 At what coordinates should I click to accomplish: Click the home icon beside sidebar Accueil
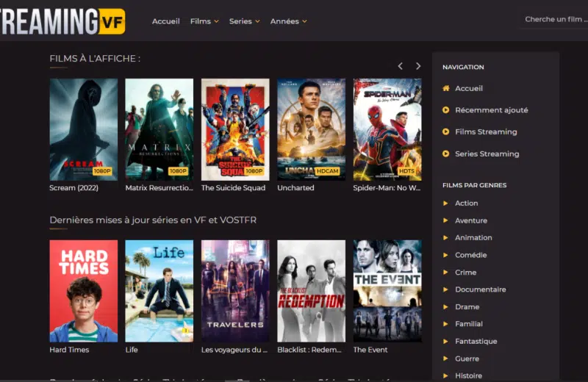(446, 88)
